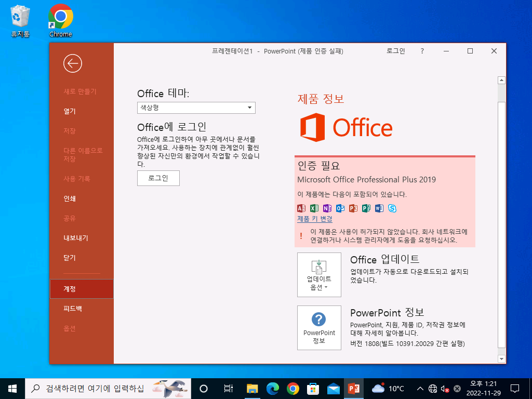Viewport: 532px width, 399px height.
Task: Expand the 업데이트 옵션 dropdown button
Action: tap(319, 274)
